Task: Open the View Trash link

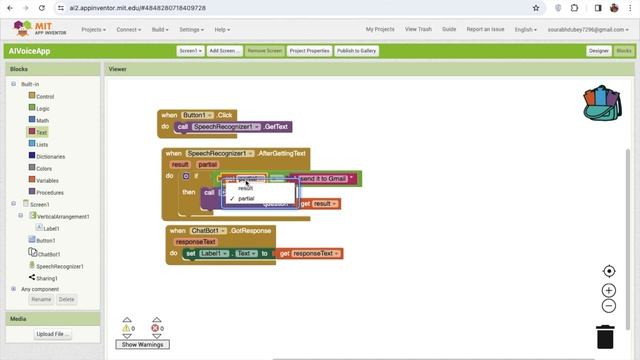Action: click(x=418, y=29)
